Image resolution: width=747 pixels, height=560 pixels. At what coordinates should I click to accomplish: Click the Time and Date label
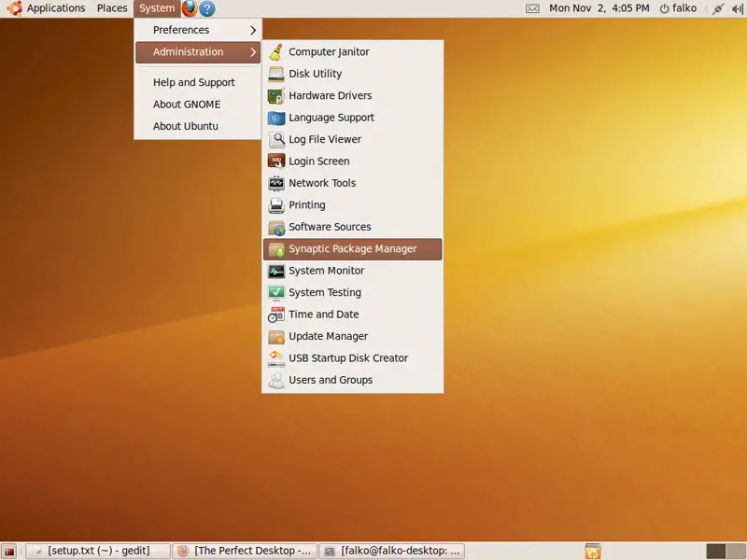pos(323,315)
